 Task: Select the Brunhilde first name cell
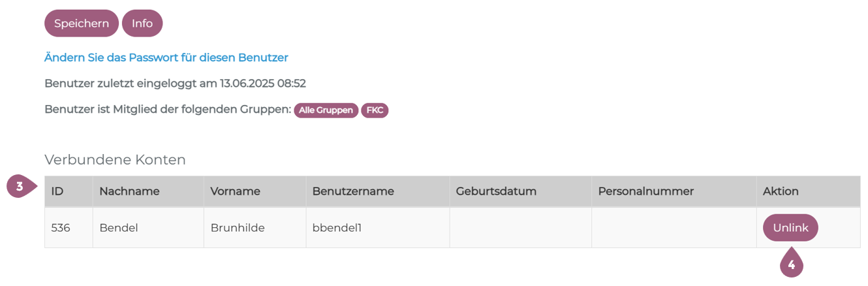[238, 228]
